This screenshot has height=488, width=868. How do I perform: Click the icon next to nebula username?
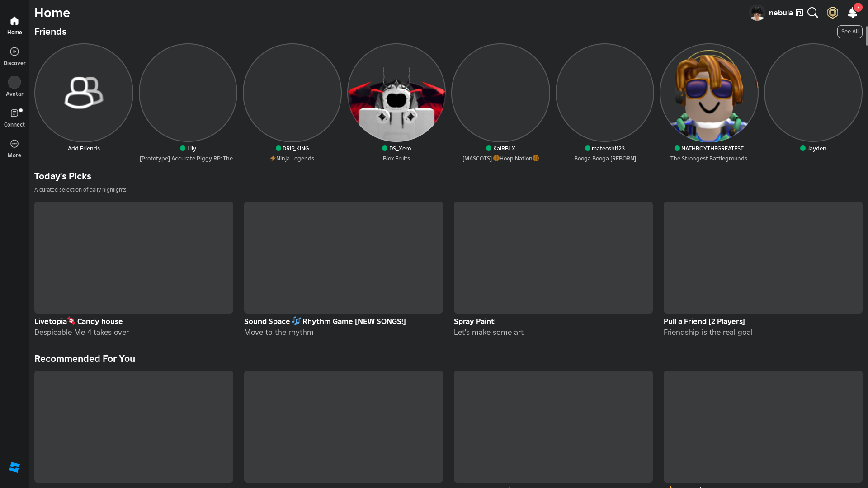799,13
